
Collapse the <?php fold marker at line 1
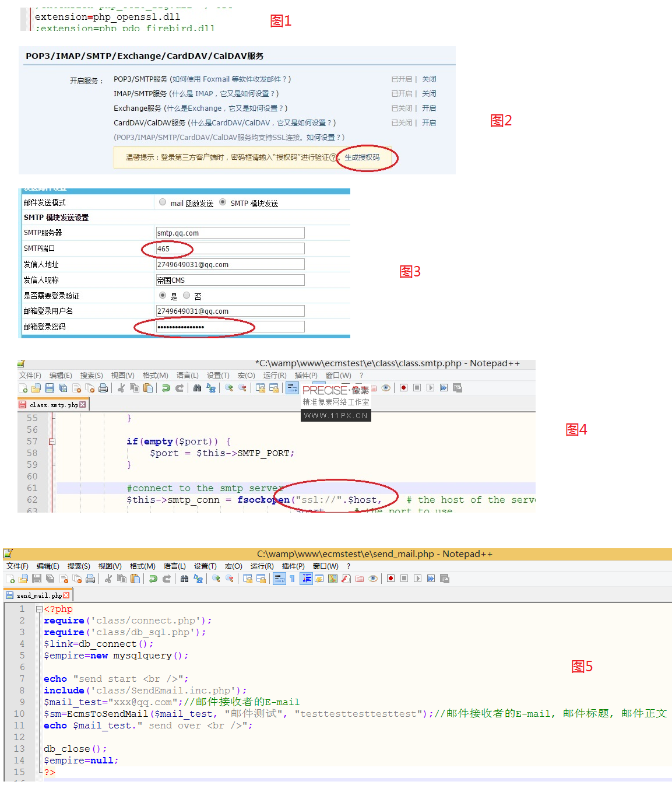[x=39, y=609]
